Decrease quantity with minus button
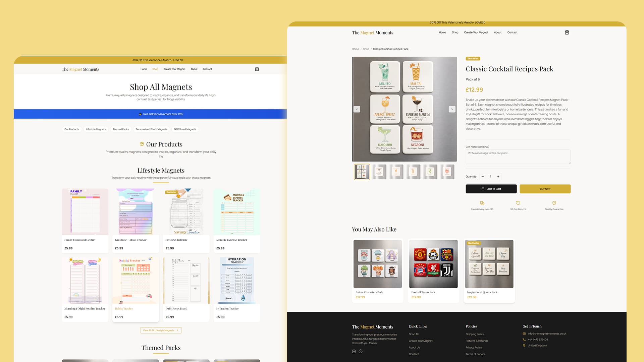Viewport: 644px width, 362px height. pos(483,177)
